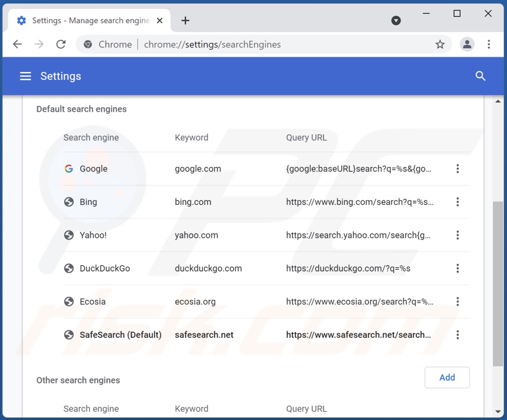Viewport: 507px width, 420px height.
Task: Add a new search engine with Add
Action: click(x=447, y=378)
